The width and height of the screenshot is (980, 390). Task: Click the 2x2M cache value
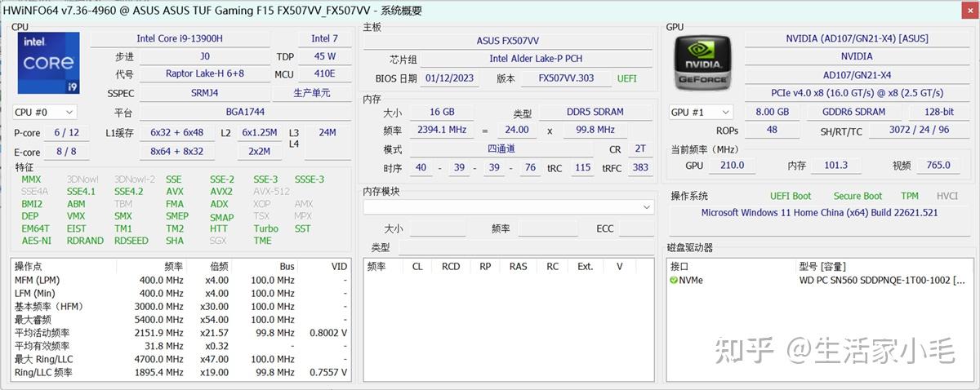click(260, 152)
